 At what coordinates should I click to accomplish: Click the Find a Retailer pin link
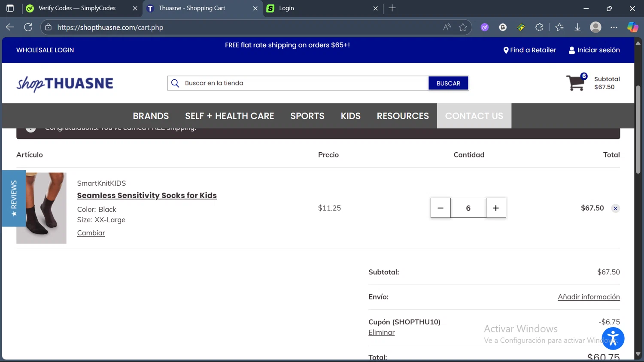[x=529, y=50]
